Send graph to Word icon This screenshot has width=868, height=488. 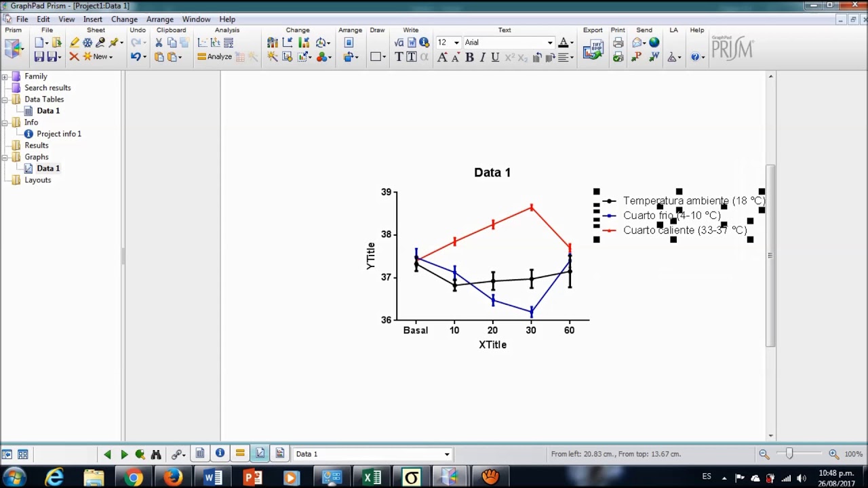[x=654, y=57]
